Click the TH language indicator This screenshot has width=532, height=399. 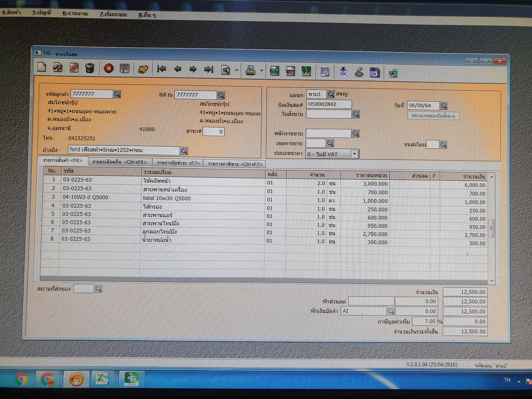tap(507, 380)
